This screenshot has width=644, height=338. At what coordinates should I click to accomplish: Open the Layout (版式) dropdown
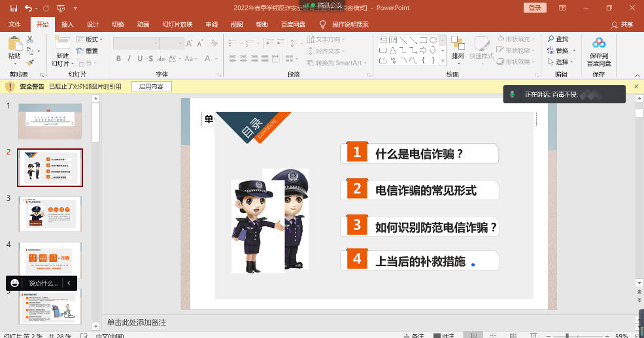pyautogui.click(x=90, y=40)
